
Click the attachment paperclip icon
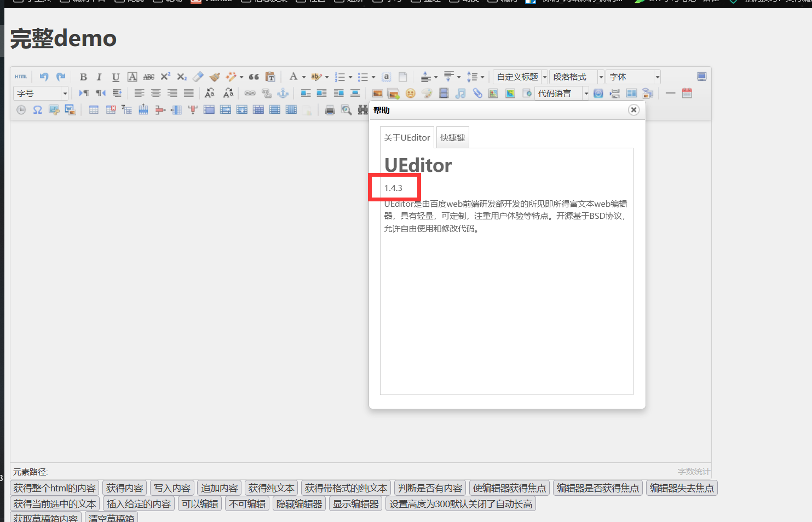pyautogui.click(x=477, y=94)
